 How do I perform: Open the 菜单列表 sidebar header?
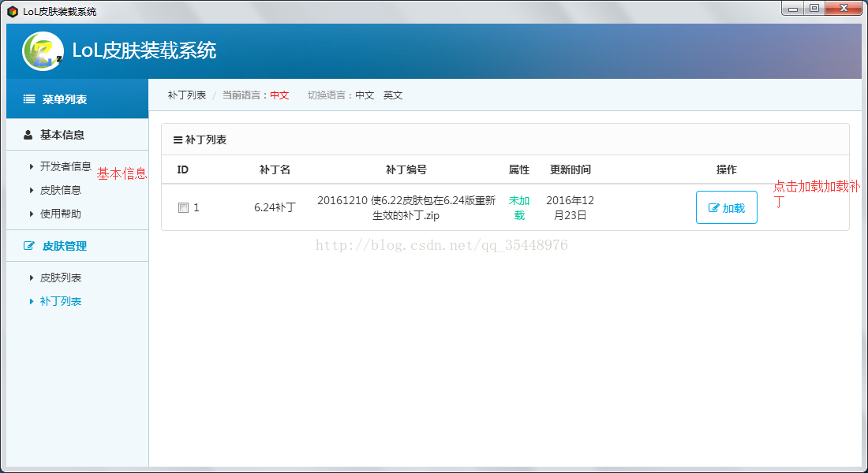click(x=77, y=99)
